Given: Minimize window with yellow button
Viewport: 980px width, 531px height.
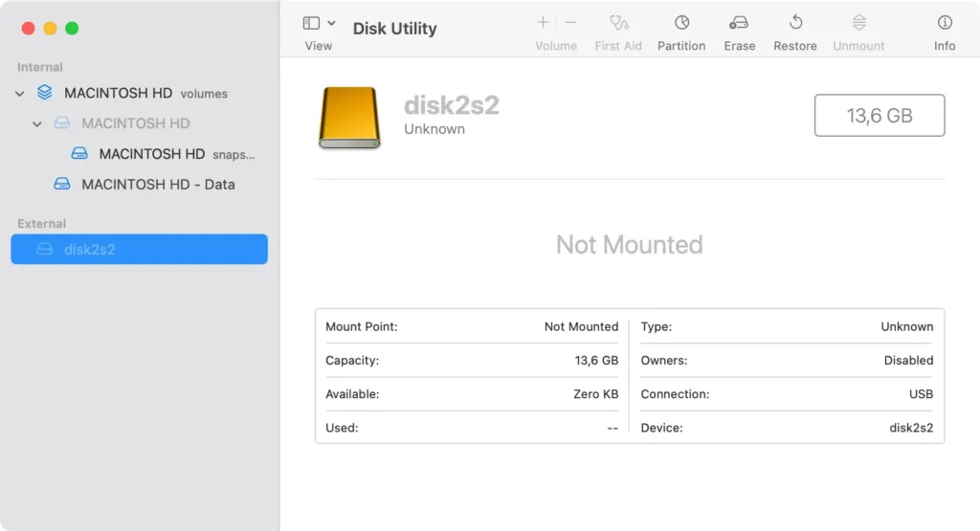Looking at the screenshot, I should 50,28.
